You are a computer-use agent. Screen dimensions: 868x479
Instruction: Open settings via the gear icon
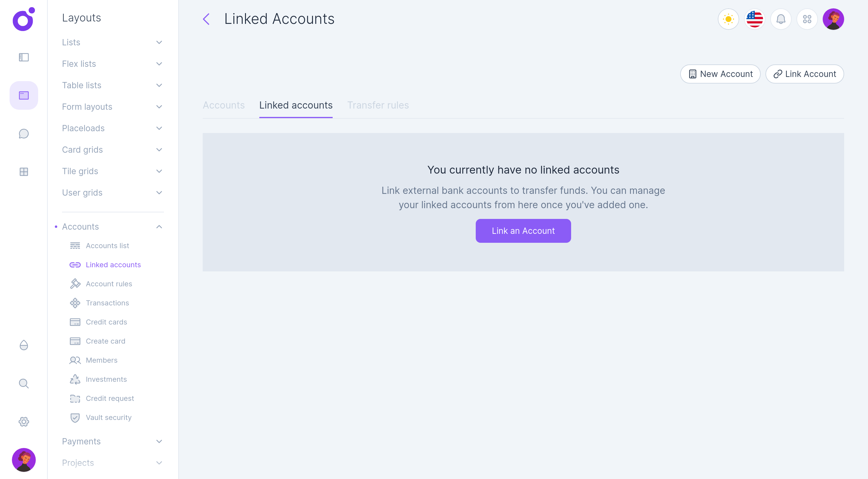pos(24,422)
